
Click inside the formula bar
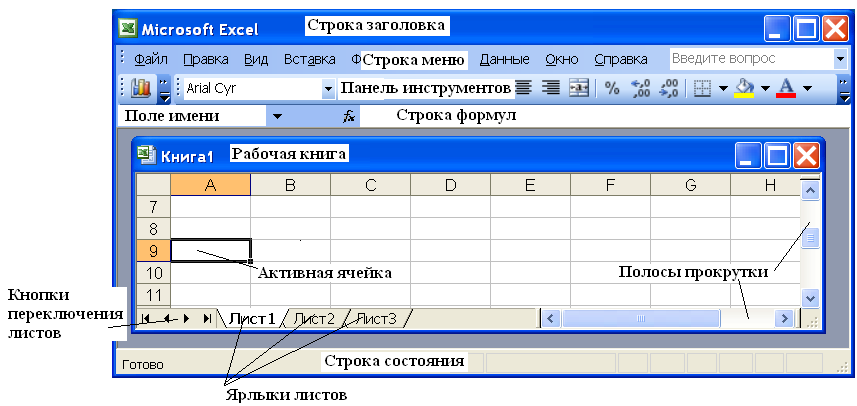[604, 116]
